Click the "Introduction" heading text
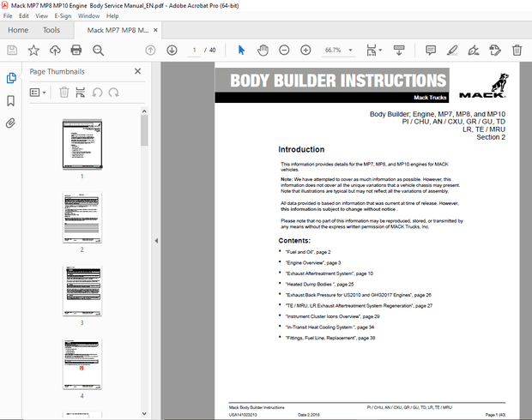532x420 pixels. (x=301, y=149)
